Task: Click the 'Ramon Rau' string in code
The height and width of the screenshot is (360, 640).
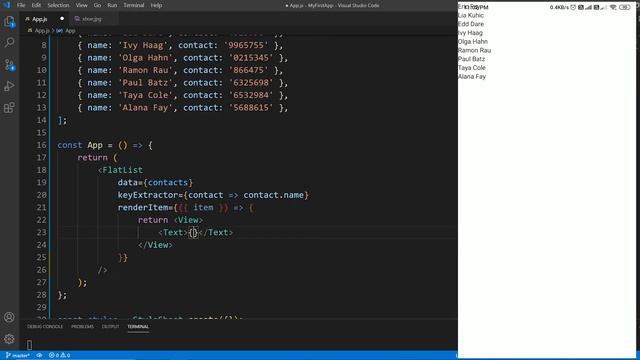Action: coord(146,70)
